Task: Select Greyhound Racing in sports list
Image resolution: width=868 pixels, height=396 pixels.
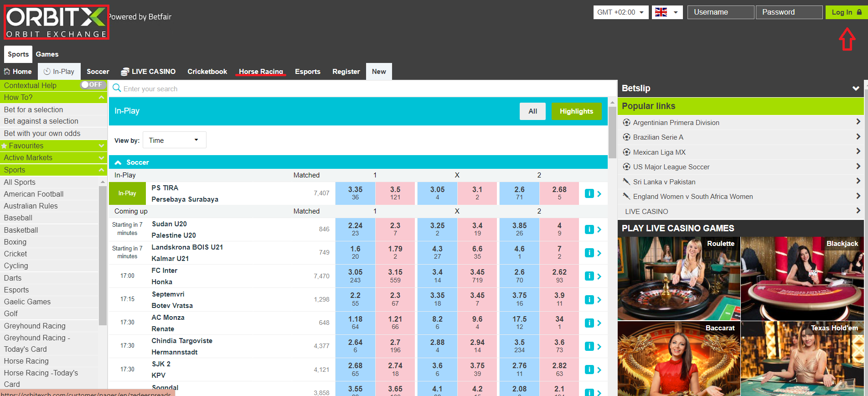Action: pyautogui.click(x=49, y=326)
